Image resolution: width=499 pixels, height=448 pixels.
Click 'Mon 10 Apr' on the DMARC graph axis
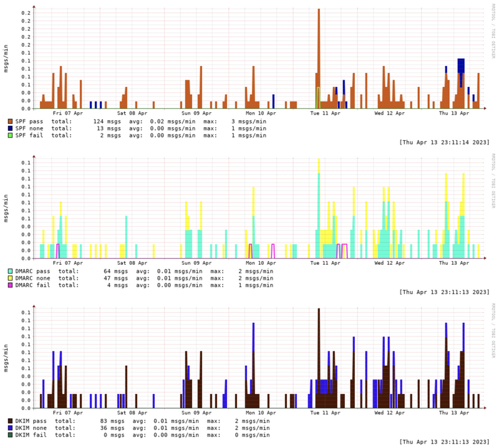click(261, 263)
